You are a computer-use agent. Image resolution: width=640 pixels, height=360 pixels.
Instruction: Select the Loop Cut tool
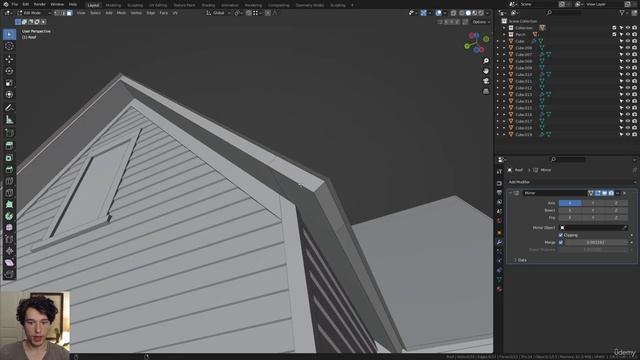coord(9,181)
